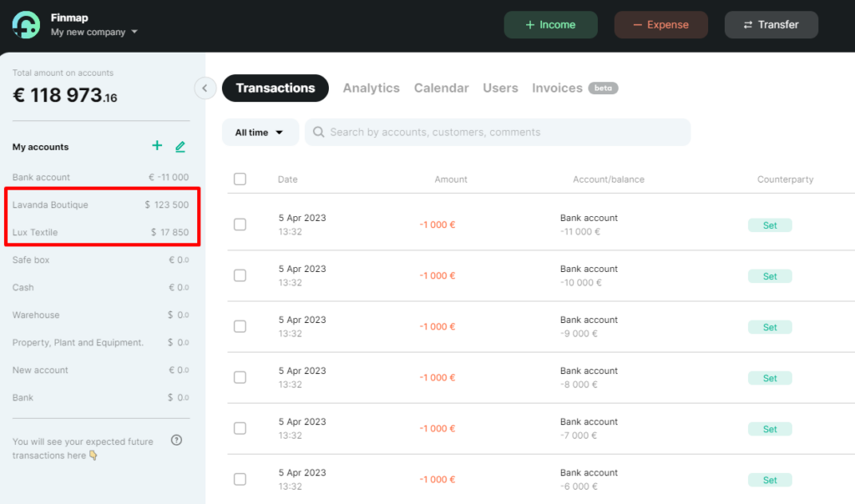
Task: Click the search magnifier icon
Action: [318, 132]
